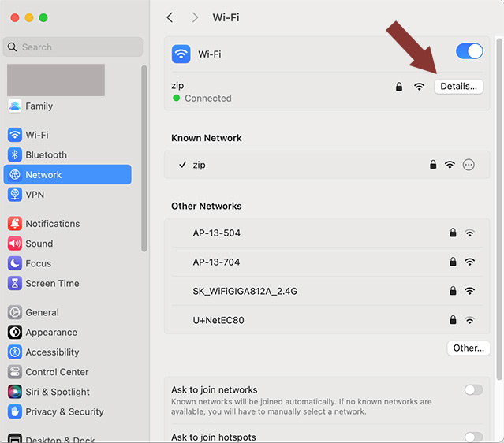Click the Sound speaker icon
Screen dimensions: 504x443
15,244
